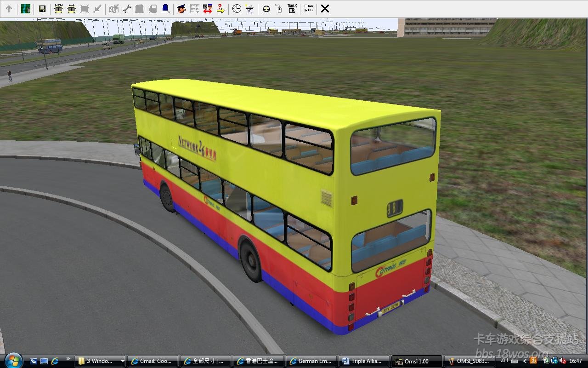
Task: Toggle the TrackIR toolbar button
Action: [292, 9]
